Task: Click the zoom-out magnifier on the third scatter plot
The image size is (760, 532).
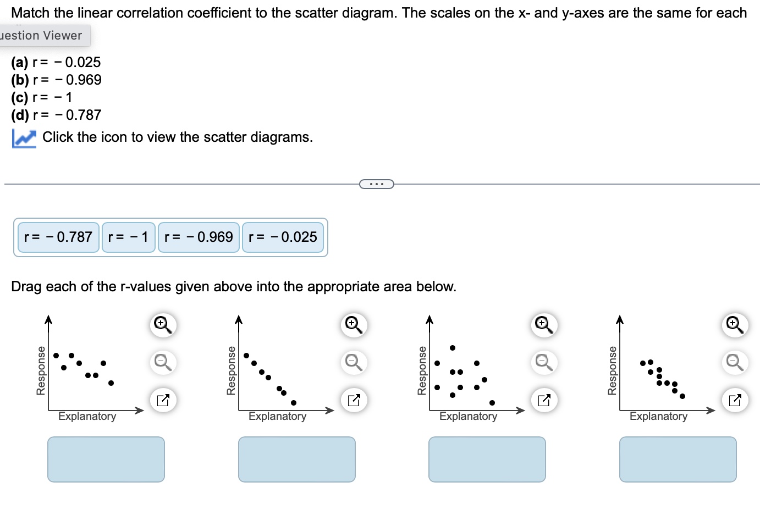Action: (544, 363)
